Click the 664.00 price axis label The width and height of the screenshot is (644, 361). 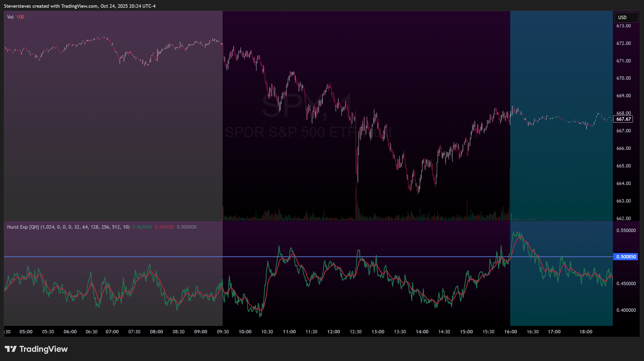[624, 183]
